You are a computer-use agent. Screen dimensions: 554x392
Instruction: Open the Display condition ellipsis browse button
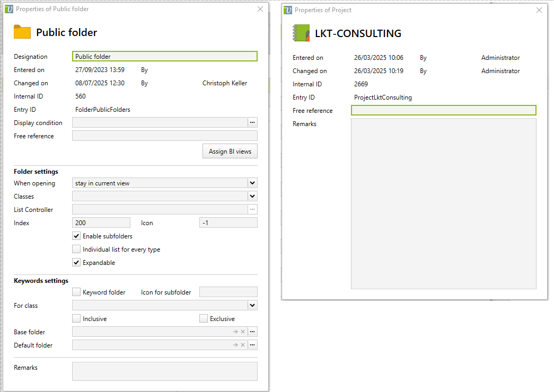(252, 122)
